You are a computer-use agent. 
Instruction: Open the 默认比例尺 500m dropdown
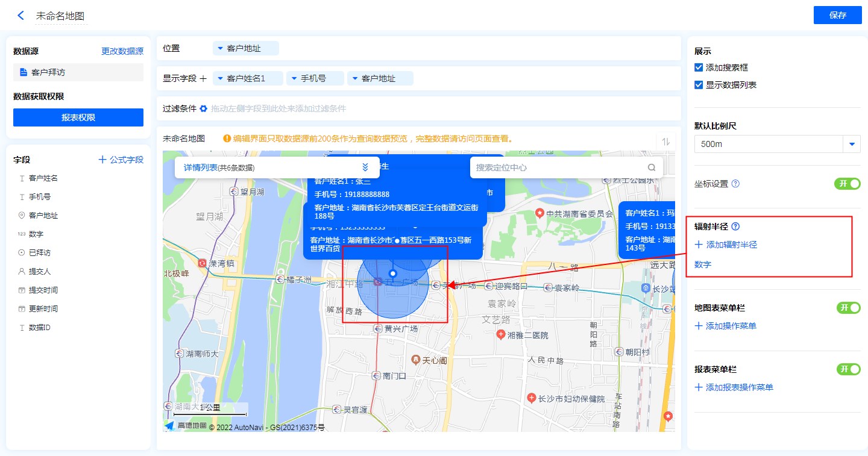click(852, 145)
